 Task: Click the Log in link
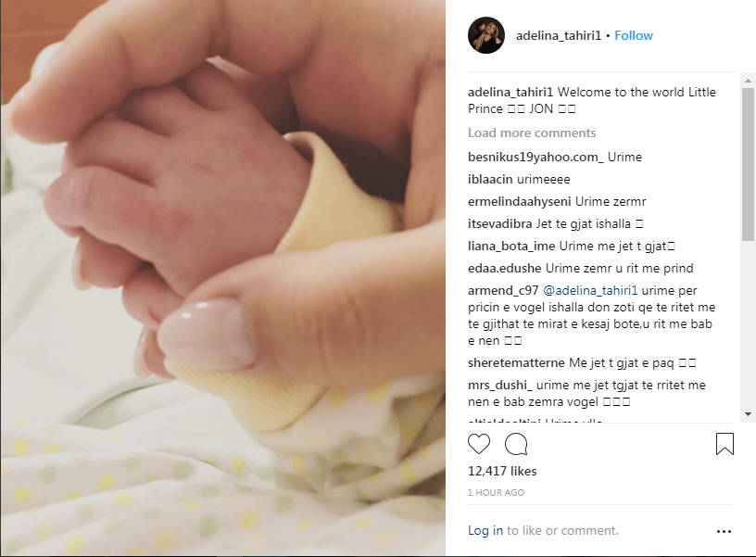point(485,530)
